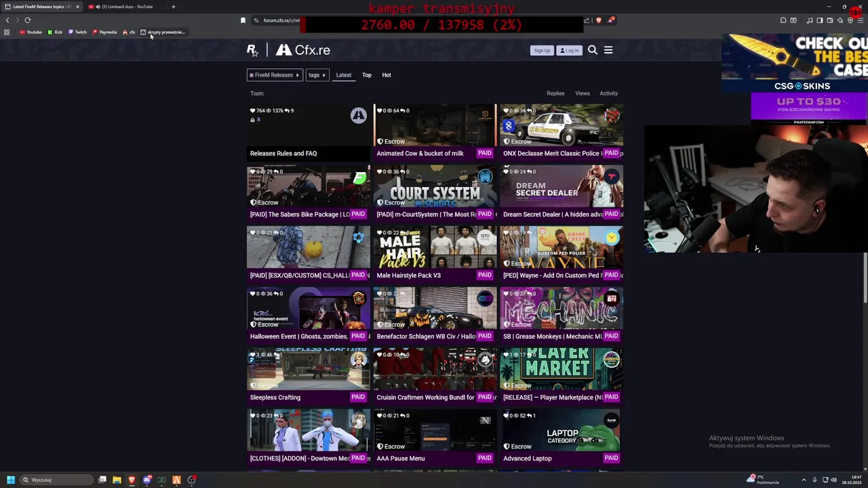Open Leo AI sparkle icon
The height and width of the screenshot is (488, 868).
(840, 20)
